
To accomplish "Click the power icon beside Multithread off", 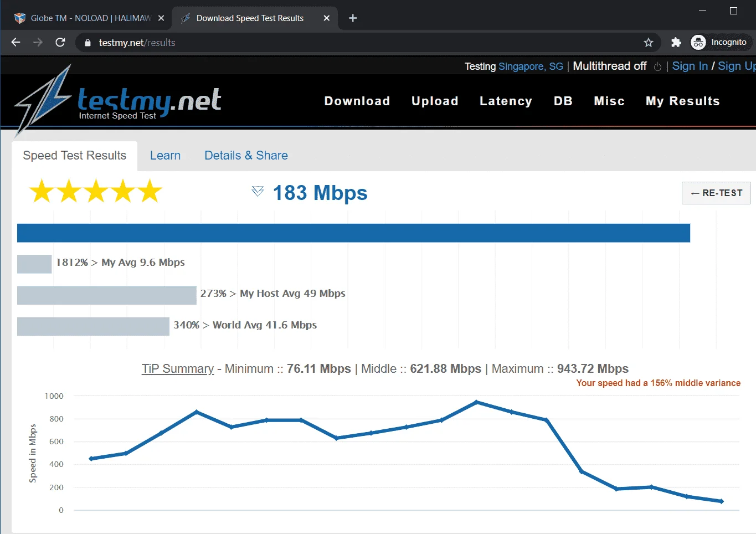I will 657,66.
